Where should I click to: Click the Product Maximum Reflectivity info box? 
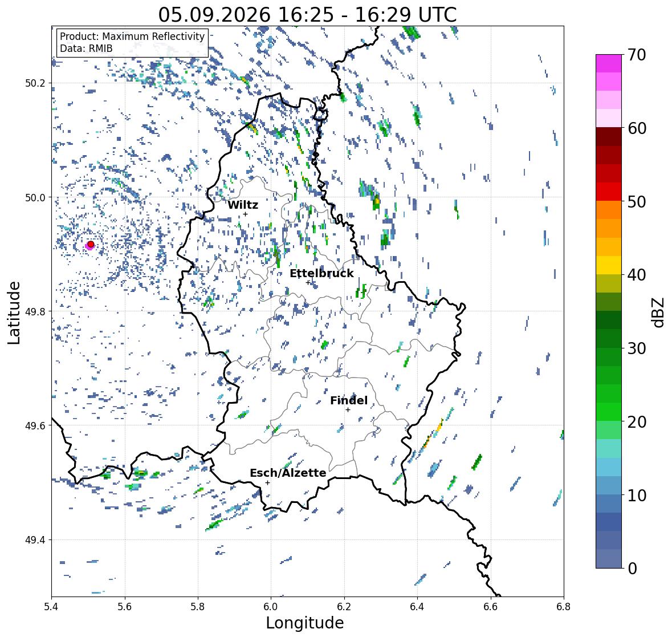click(132, 42)
